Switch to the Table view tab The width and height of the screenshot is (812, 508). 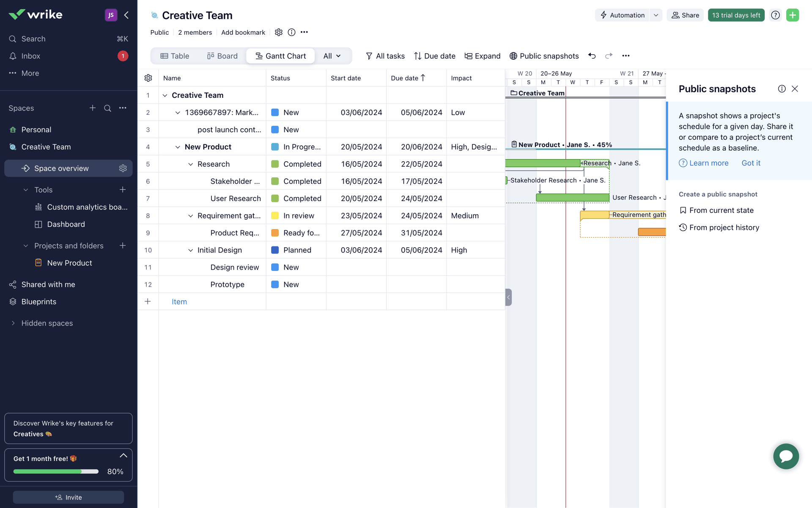tap(175, 56)
